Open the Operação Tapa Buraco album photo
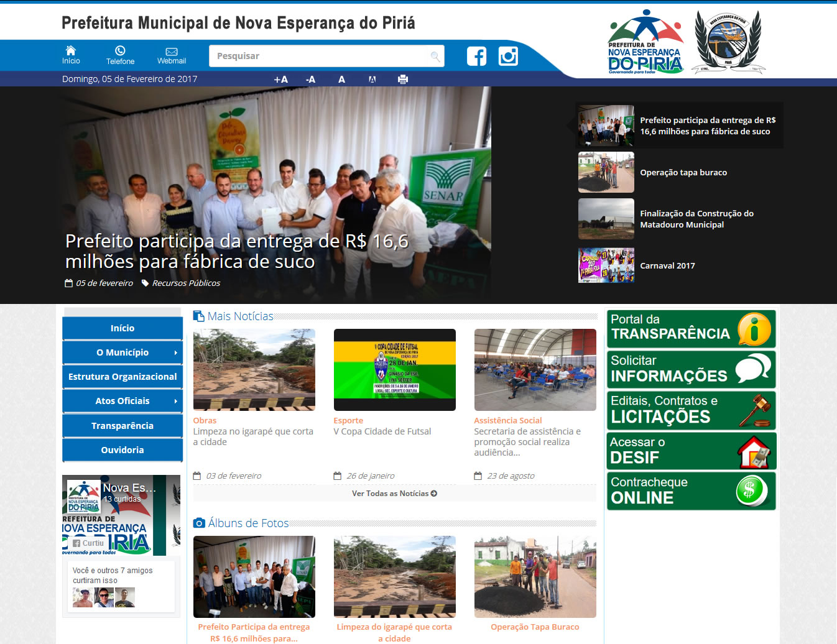837x644 pixels. 535,577
